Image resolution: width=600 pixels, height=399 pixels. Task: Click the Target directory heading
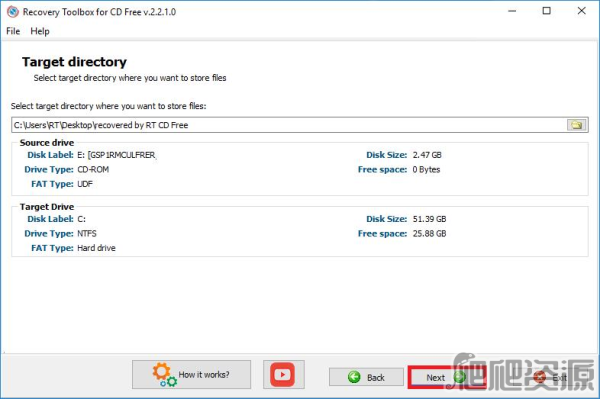(x=74, y=62)
